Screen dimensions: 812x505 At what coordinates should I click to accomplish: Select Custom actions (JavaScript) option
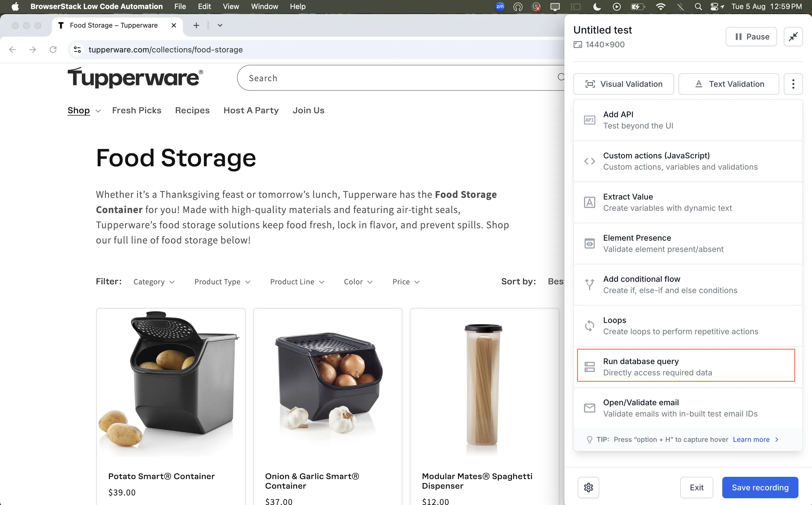click(687, 161)
